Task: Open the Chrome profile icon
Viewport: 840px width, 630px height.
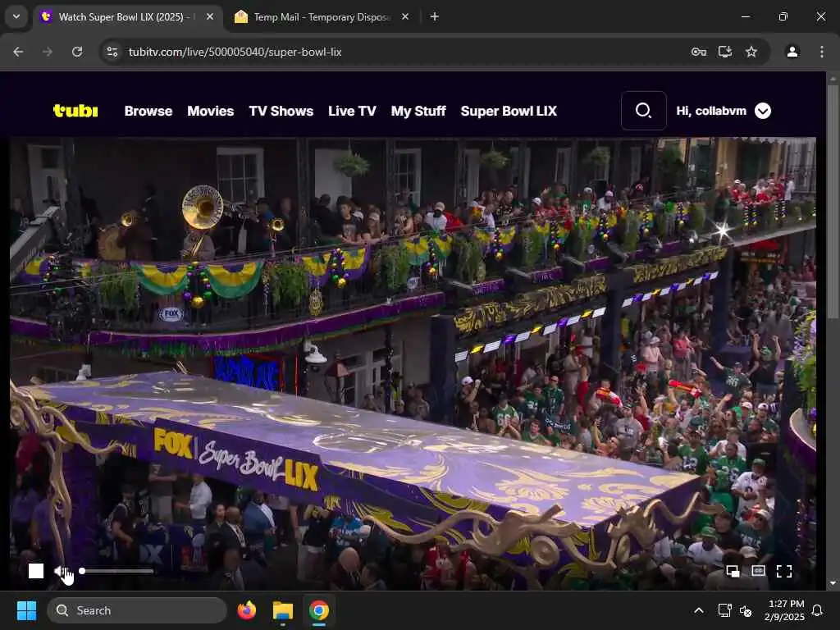Action: coord(792,52)
